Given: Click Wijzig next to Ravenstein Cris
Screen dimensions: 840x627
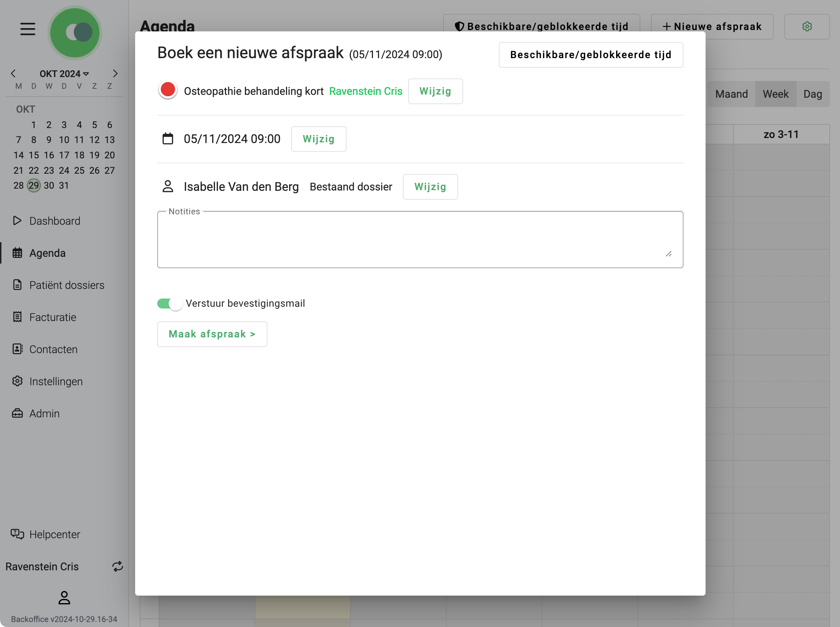Looking at the screenshot, I should [435, 91].
